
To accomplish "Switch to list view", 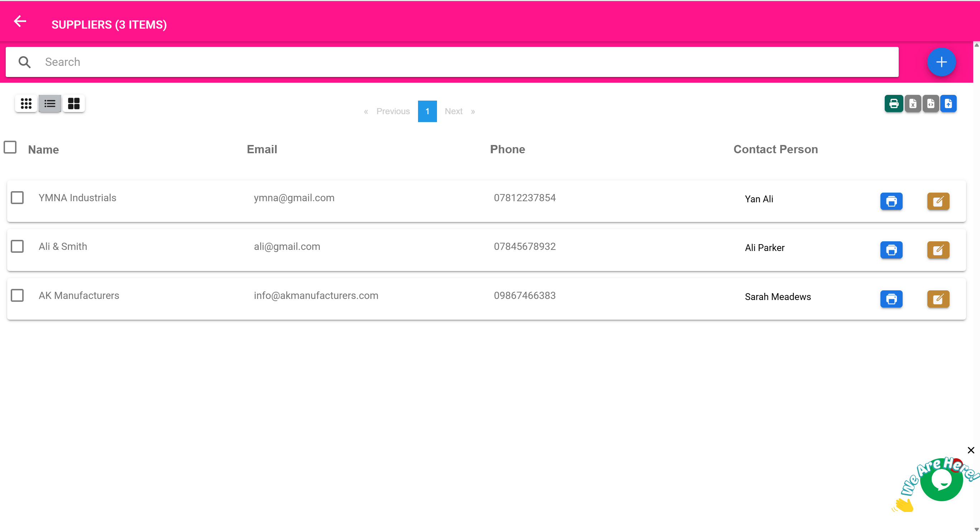I will point(50,103).
